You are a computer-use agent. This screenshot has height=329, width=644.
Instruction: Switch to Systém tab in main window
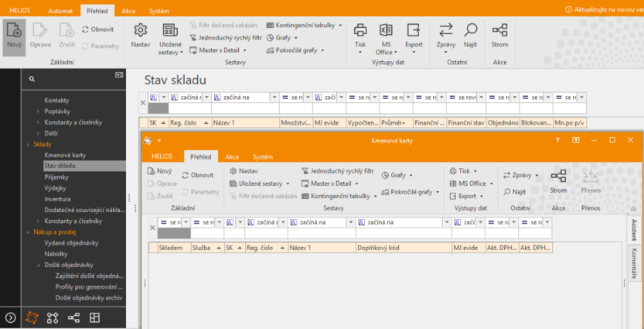pyautogui.click(x=159, y=11)
